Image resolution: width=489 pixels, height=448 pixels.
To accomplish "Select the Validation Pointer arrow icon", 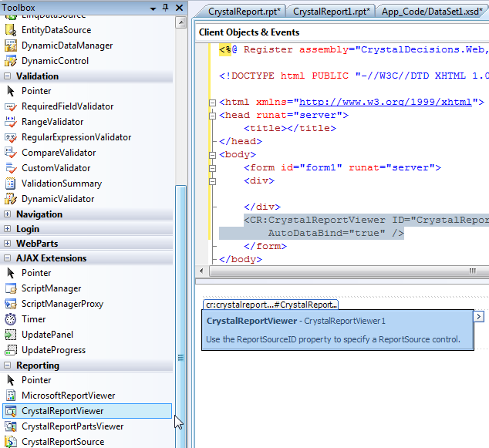I will click(10, 91).
